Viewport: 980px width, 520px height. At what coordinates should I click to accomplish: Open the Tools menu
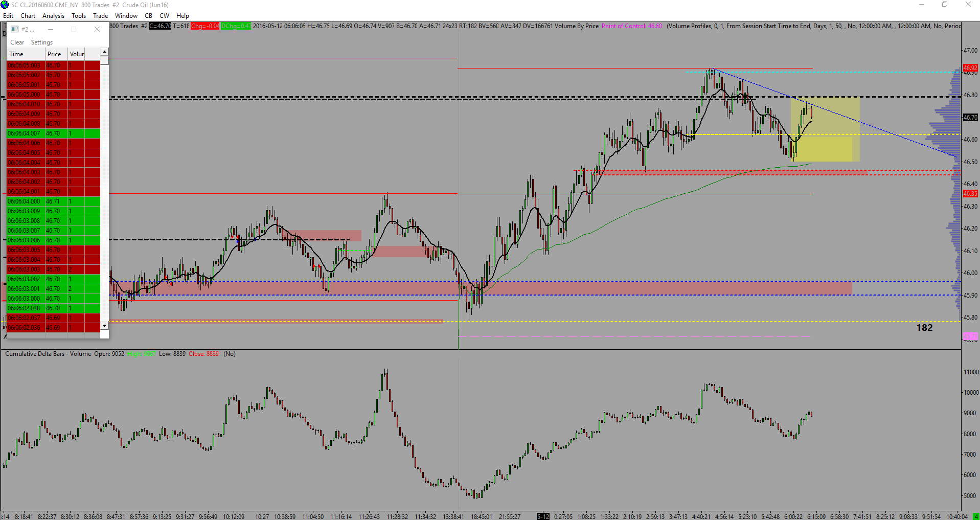coord(79,16)
